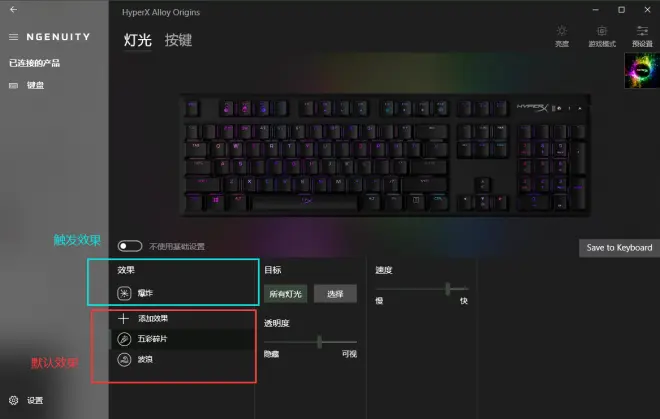Open the NGENUITY hamburger menu
This screenshot has width=660, height=419.
coord(13,37)
